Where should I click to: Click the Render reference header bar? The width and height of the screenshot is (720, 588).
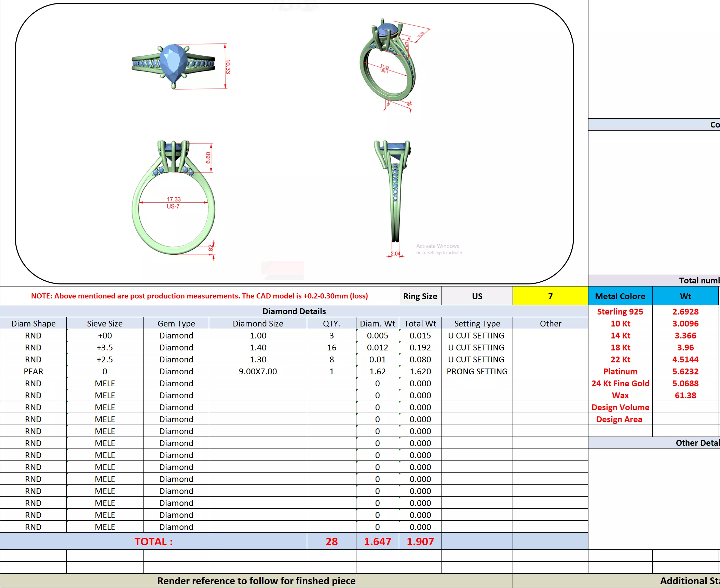pos(256,581)
